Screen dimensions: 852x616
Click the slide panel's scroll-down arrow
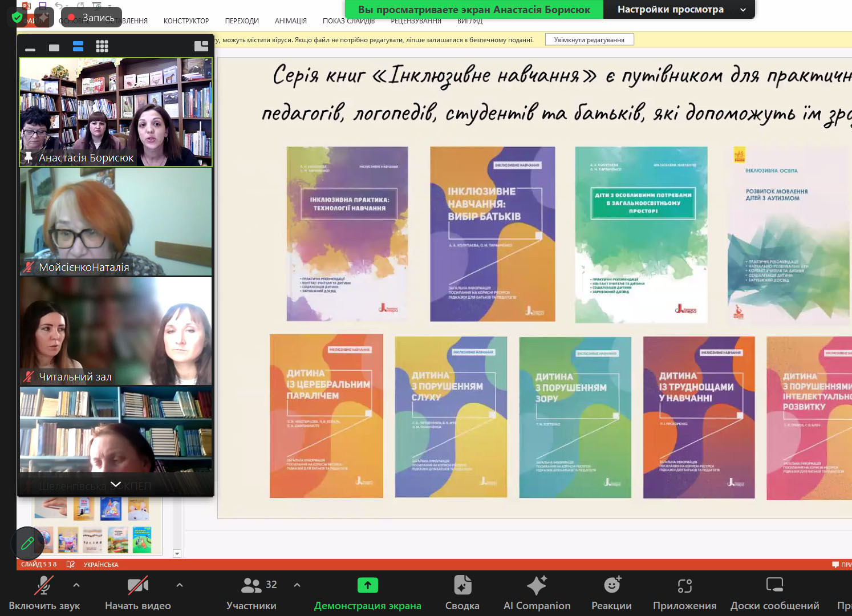tap(177, 553)
